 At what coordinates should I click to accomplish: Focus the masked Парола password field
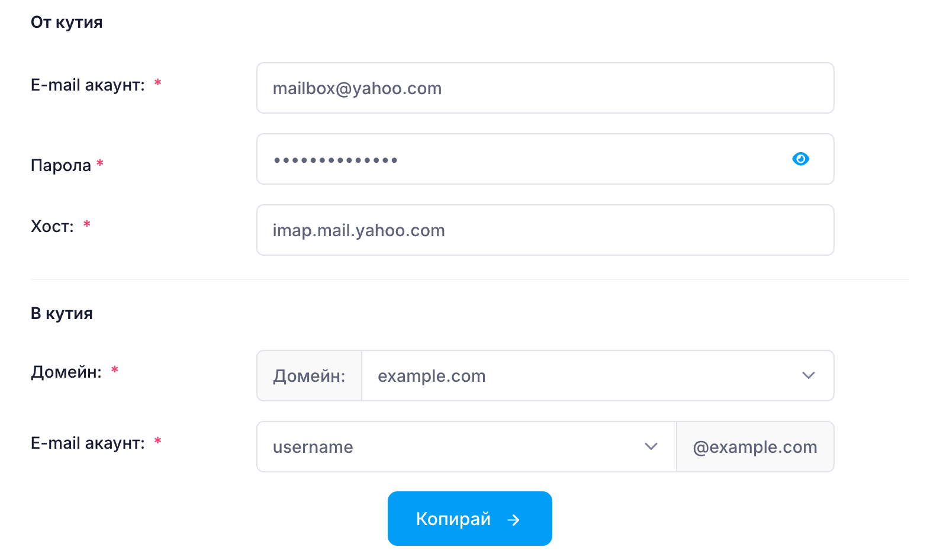(x=545, y=159)
